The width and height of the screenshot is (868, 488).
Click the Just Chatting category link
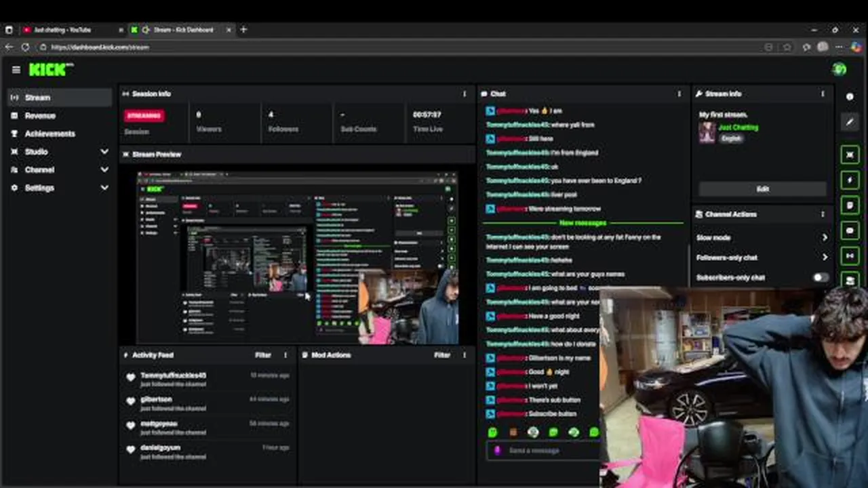(738, 127)
